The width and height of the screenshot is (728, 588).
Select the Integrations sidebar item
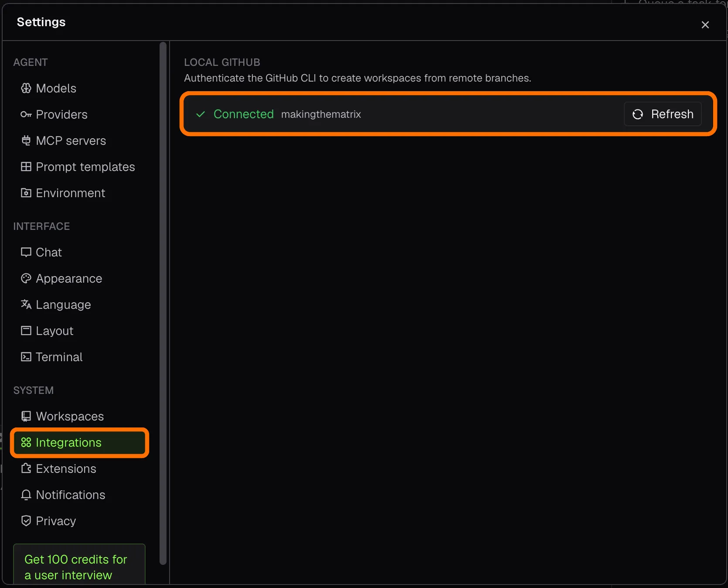coord(79,442)
